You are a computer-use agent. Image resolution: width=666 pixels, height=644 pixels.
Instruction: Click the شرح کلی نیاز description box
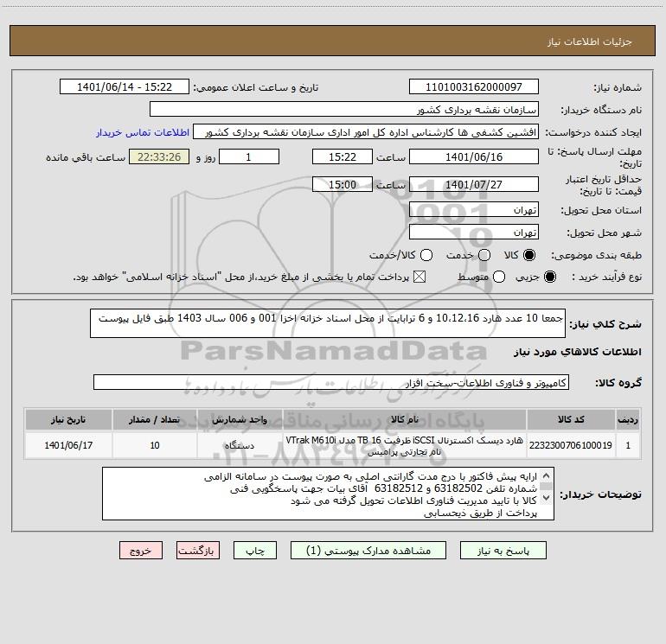coord(328,323)
